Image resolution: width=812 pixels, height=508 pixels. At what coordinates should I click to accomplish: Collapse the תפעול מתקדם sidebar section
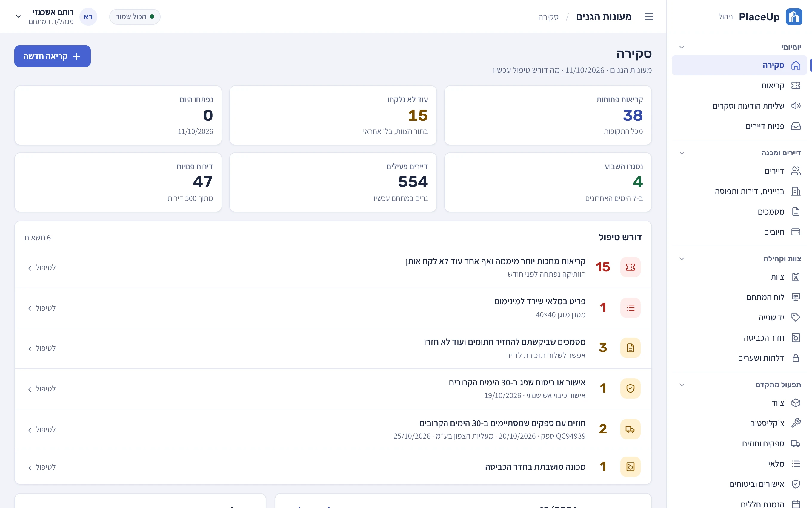pos(682,385)
